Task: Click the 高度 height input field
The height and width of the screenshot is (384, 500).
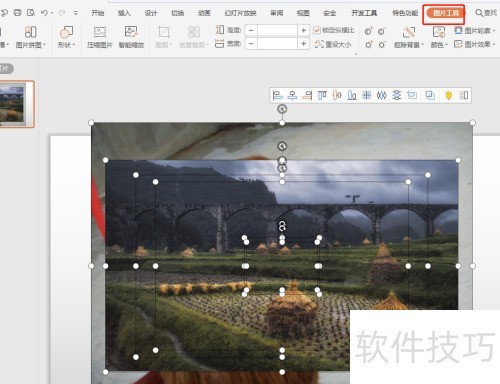Action: point(277,30)
